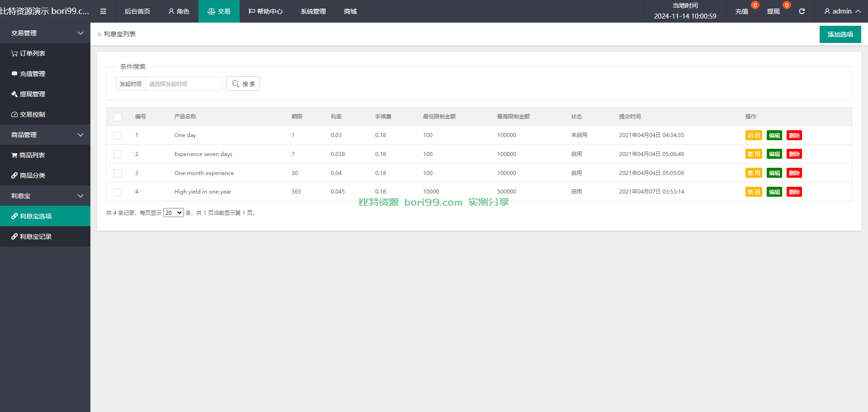
Task: Open 充值管理 in sidebar
Action: tap(45, 74)
